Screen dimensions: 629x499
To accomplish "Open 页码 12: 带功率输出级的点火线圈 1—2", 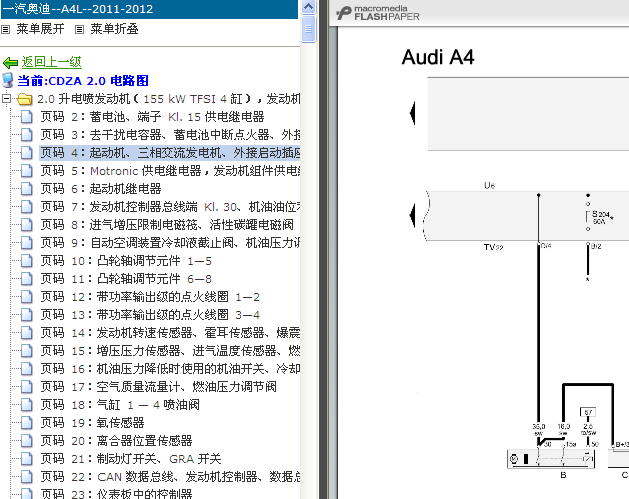I will pos(150,297).
